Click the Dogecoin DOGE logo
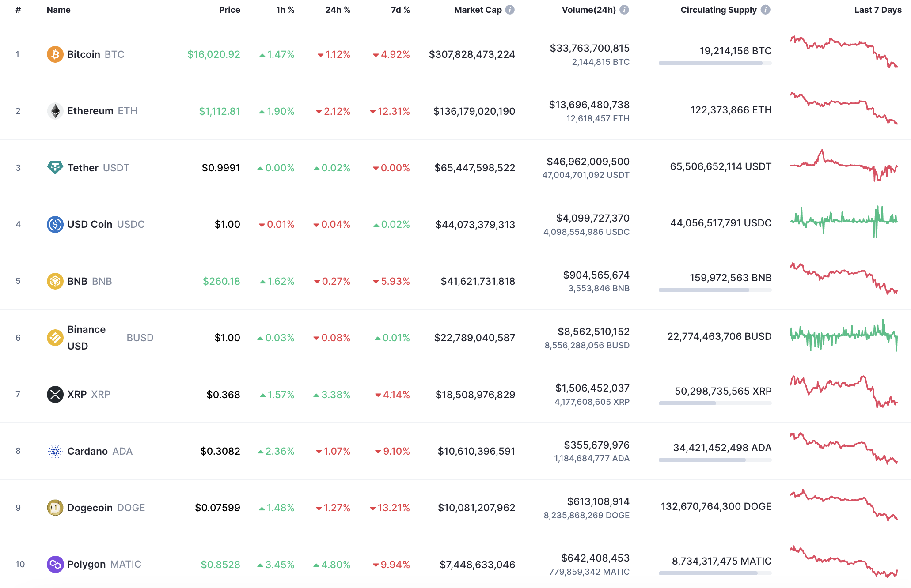 pos(55,508)
